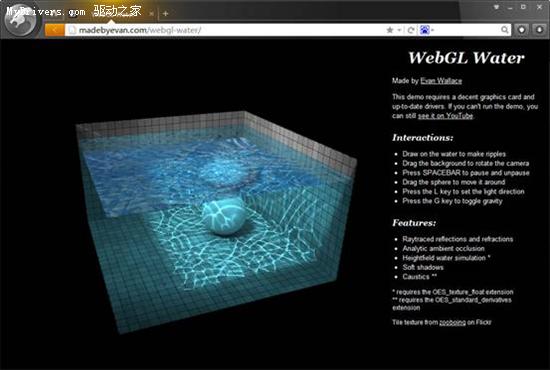Click the OES_texture_float extension footnote
550x370 pixels.
point(452,292)
